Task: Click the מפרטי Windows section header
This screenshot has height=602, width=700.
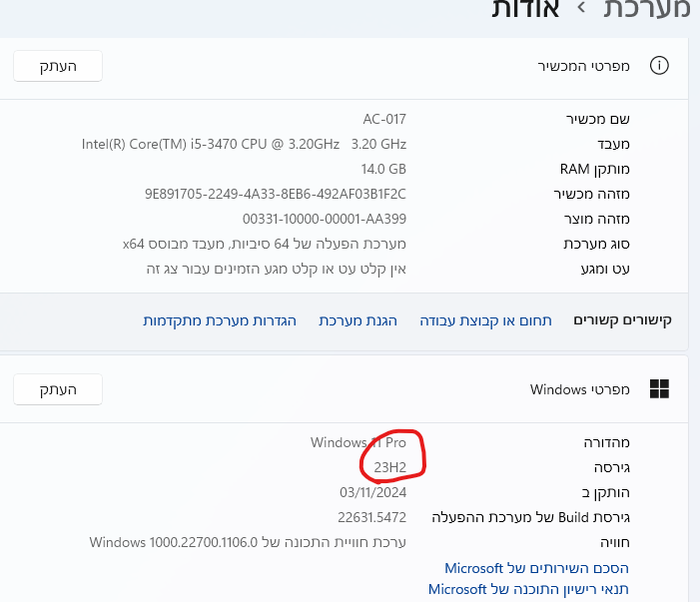Action: click(580, 389)
